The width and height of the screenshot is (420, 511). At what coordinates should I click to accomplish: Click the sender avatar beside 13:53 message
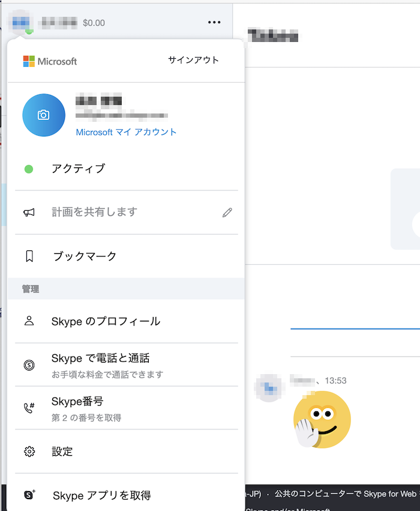(x=269, y=388)
